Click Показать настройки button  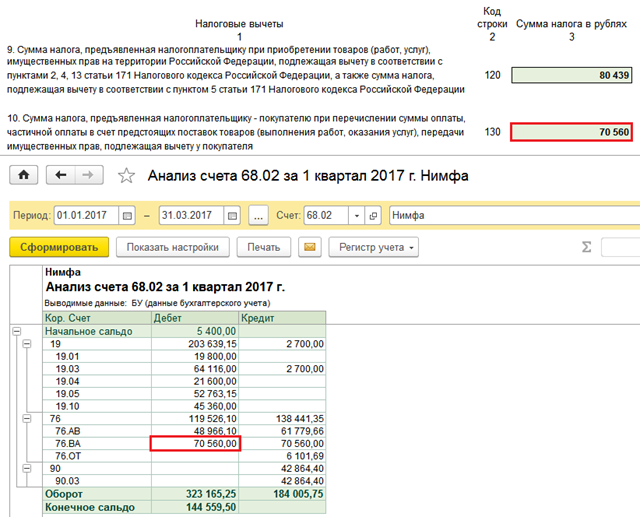click(x=173, y=247)
